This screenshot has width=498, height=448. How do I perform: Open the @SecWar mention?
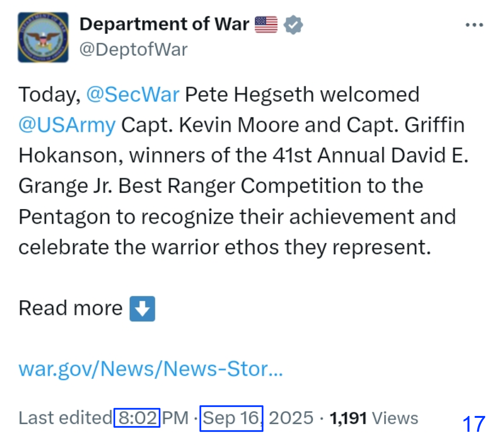click(133, 94)
